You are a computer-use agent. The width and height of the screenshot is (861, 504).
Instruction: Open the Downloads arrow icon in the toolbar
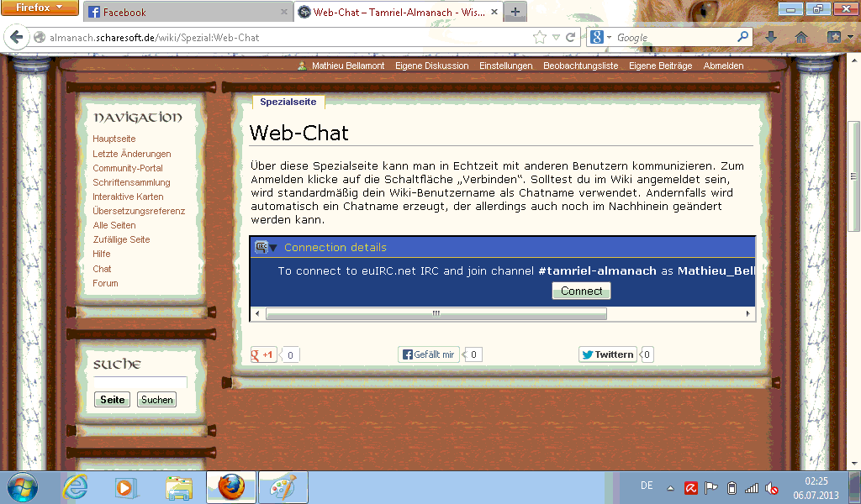[x=770, y=38]
